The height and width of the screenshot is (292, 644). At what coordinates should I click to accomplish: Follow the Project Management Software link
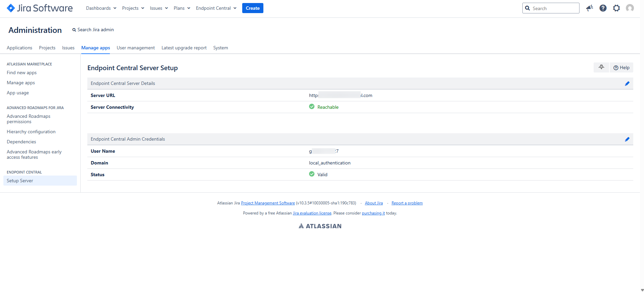click(268, 203)
